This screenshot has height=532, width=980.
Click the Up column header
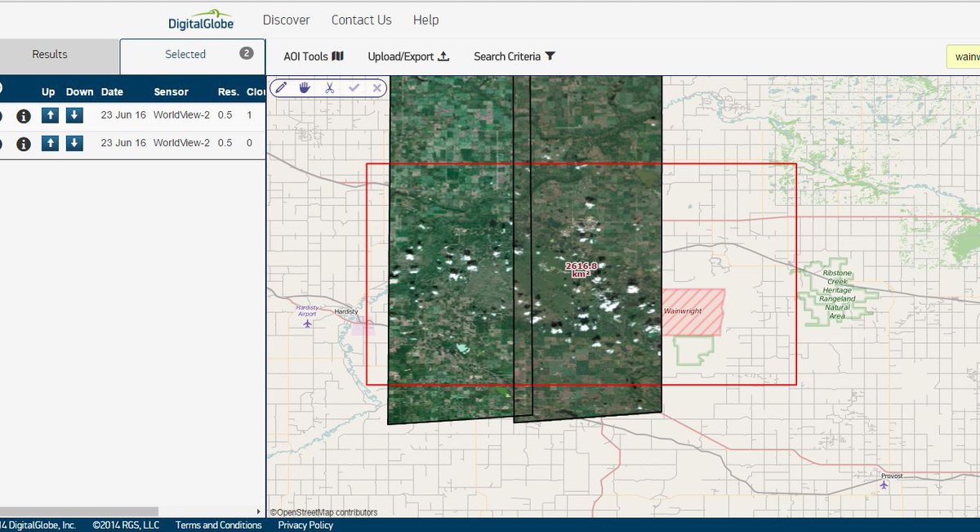[x=49, y=92]
